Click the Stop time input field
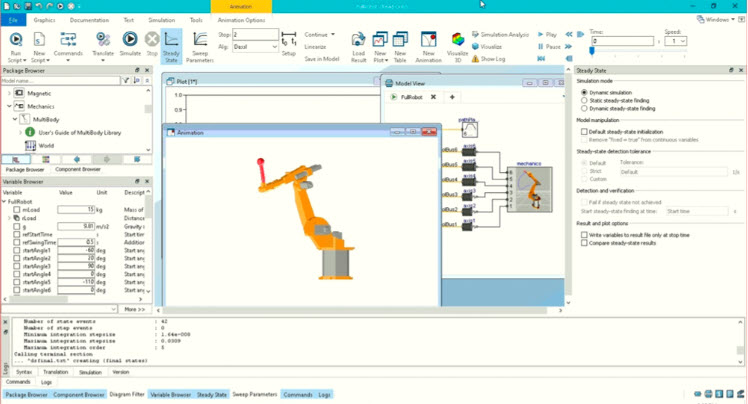The height and width of the screenshot is (404, 748). (255, 34)
